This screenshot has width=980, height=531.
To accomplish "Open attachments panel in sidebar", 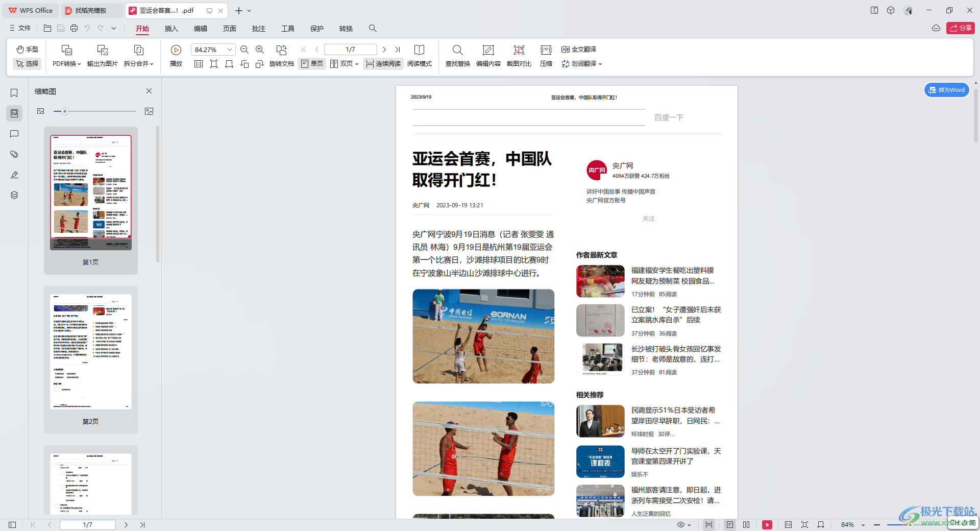I will [x=14, y=154].
